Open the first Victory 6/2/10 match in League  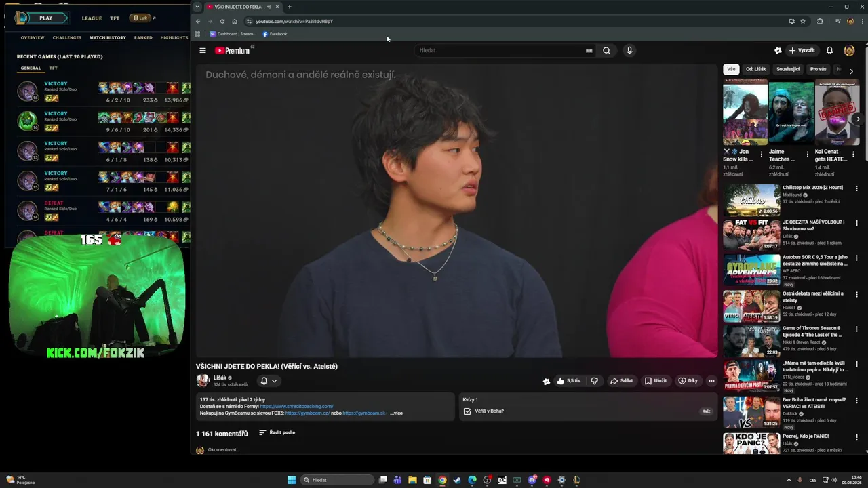[x=103, y=91]
